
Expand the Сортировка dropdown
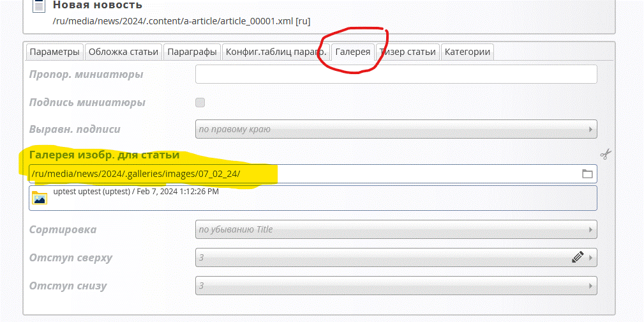(x=396, y=229)
